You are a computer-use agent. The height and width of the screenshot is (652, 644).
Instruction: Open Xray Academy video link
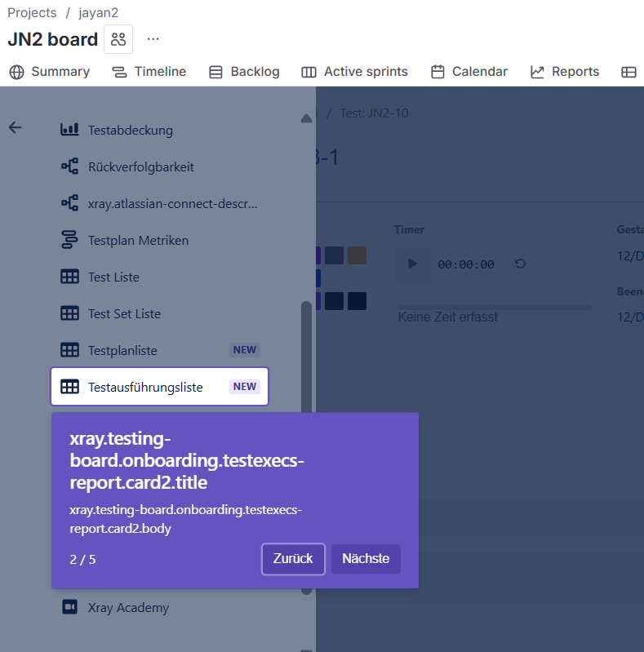[128, 607]
